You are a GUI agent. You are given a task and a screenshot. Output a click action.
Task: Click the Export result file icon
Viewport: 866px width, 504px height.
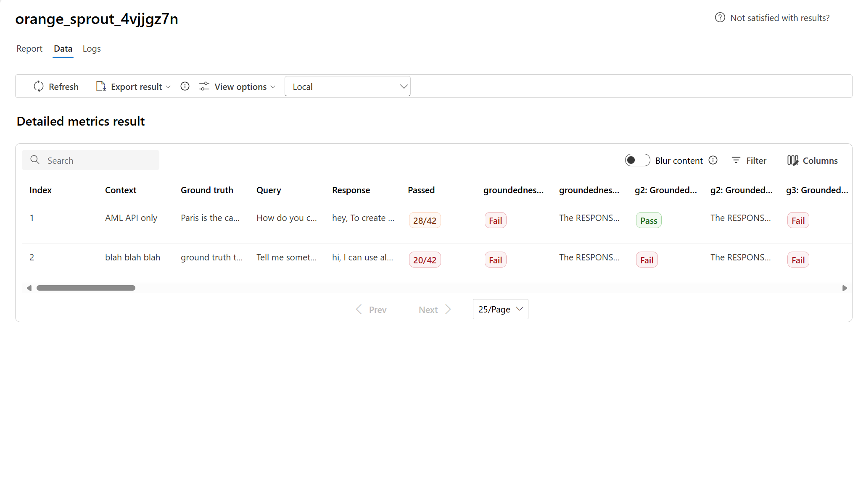coord(101,86)
